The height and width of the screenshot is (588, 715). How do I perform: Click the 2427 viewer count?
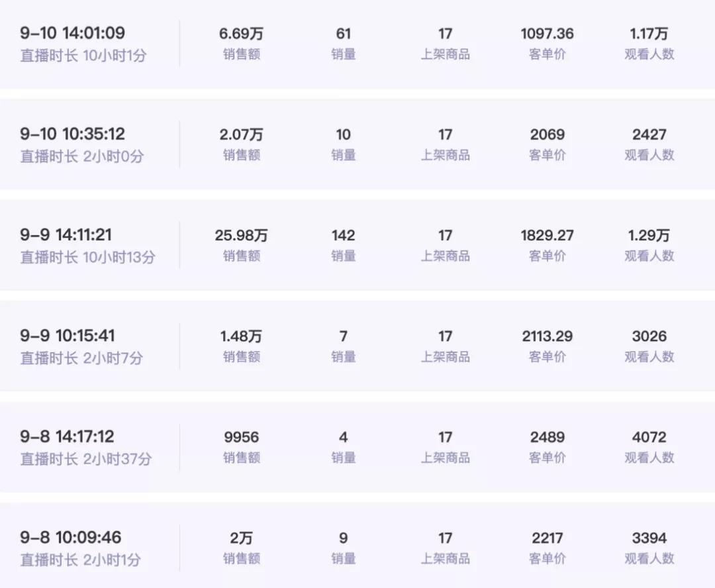click(x=649, y=134)
